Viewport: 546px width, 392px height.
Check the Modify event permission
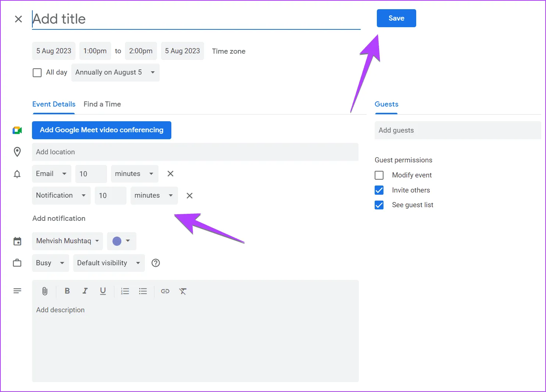[379, 175]
